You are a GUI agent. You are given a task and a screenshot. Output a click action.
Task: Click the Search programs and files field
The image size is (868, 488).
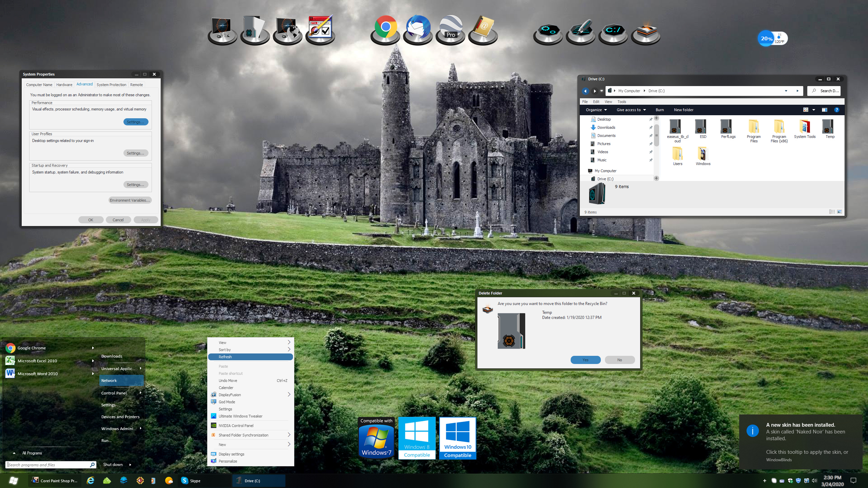tap(51, 465)
